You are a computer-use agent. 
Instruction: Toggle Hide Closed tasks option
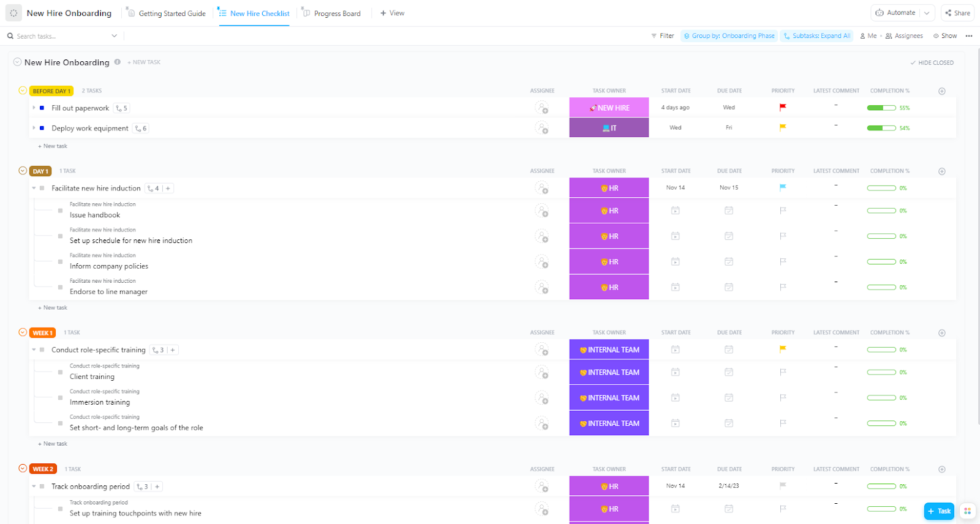point(932,62)
